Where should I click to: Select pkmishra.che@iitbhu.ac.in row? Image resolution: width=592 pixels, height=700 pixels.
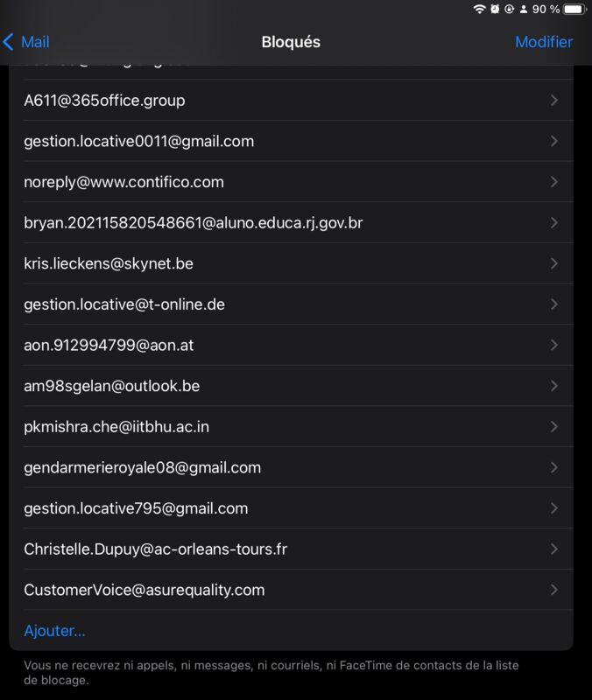pyautogui.click(x=292, y=427)
